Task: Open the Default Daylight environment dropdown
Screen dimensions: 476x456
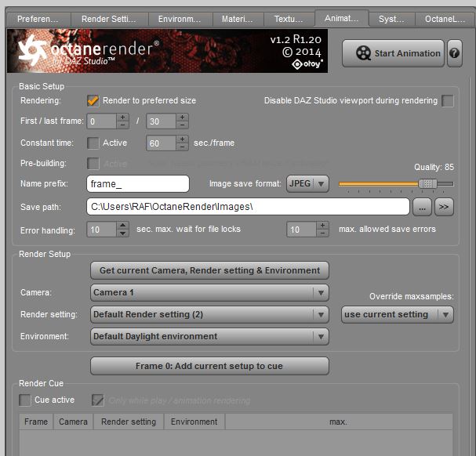Action: click(209, 336)
